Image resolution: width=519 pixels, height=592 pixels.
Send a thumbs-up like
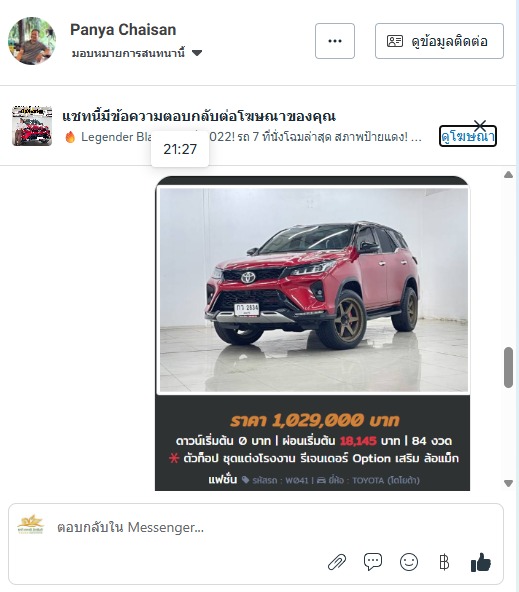(x=480, y=562)
